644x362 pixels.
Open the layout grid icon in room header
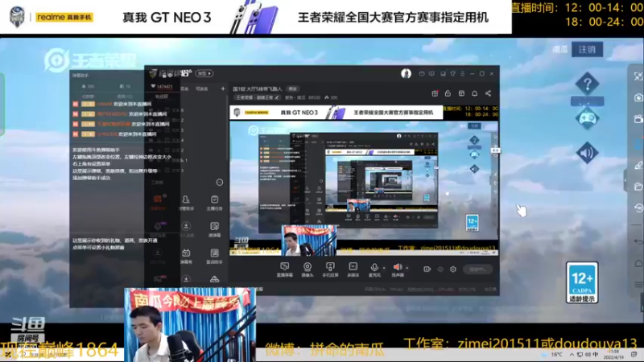461,93
